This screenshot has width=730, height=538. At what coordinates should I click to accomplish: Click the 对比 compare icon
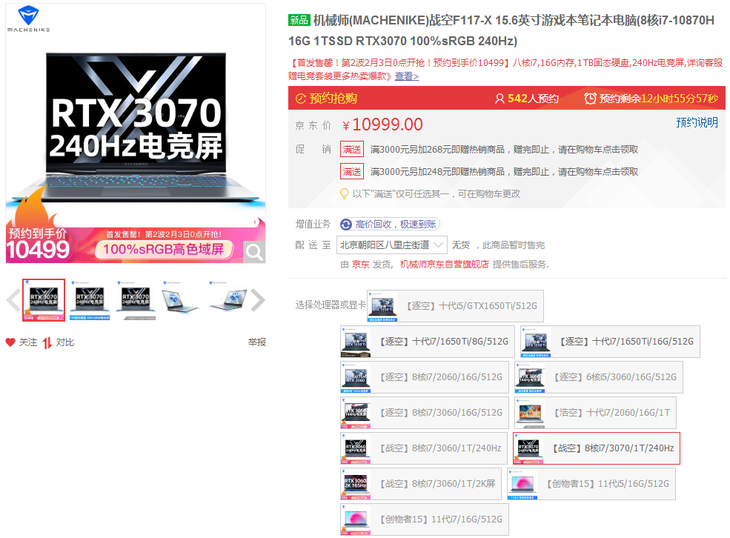coord(47,342)
